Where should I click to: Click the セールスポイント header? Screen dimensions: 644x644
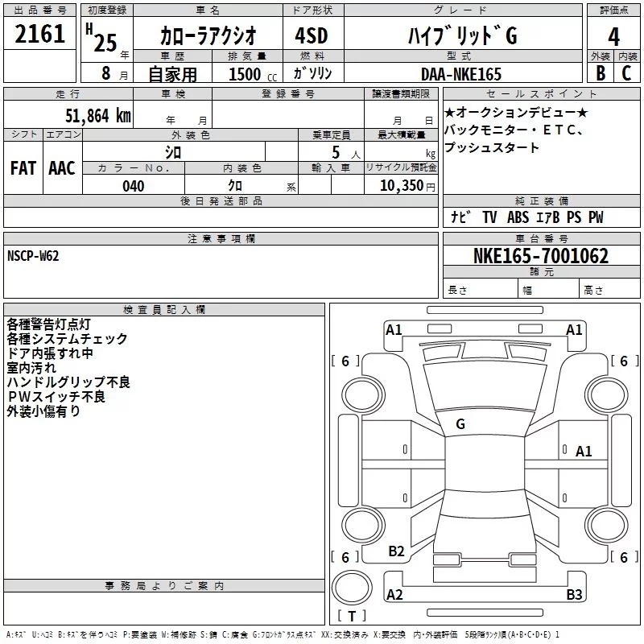pyautogui.click(x=541, y=93)
